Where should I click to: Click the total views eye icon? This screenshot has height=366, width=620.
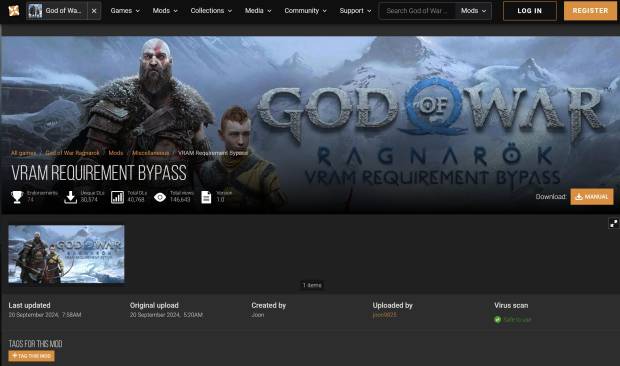(x=160, y=197)
